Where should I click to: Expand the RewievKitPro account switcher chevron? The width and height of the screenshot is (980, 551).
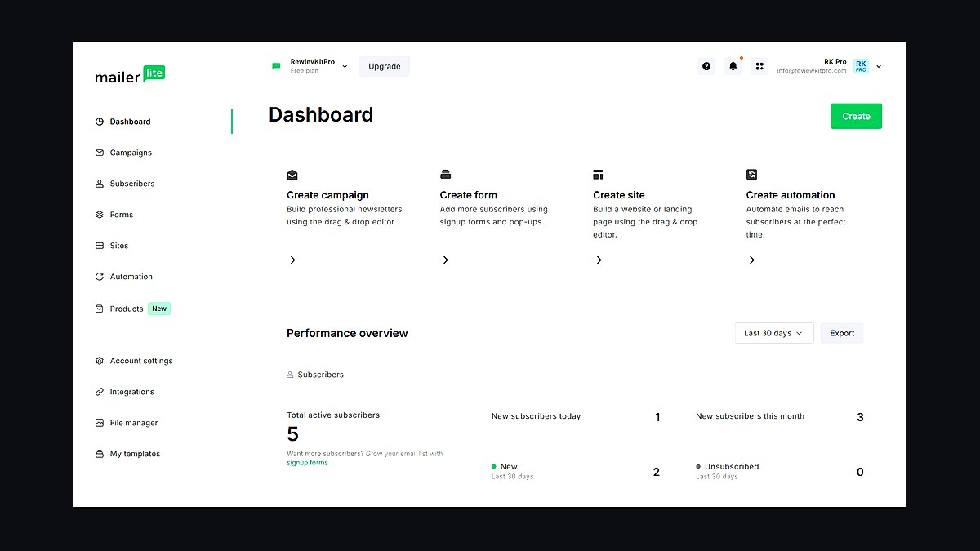[345, 67]
